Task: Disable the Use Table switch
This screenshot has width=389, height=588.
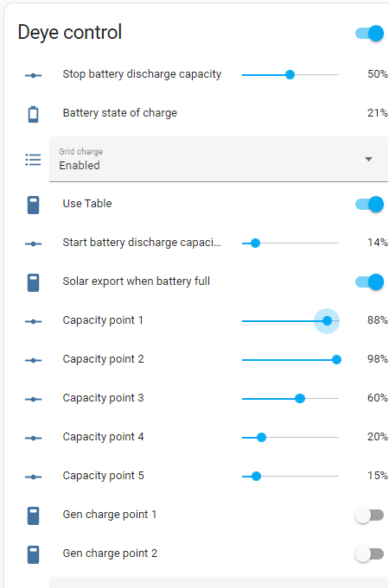Action: [369, 205]
